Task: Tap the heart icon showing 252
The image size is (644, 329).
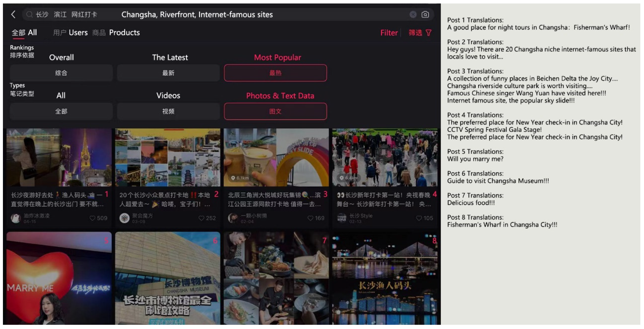Action: tap(201, 218)
